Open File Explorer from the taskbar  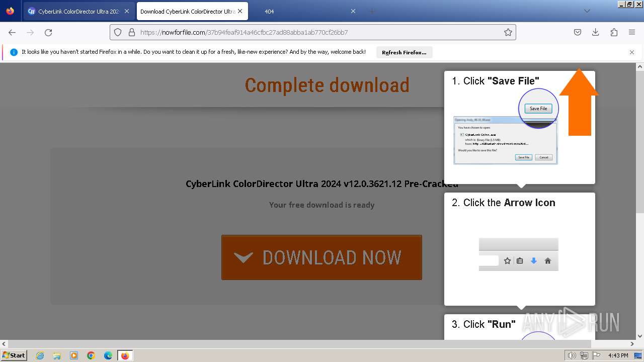[x=57, y=355]
